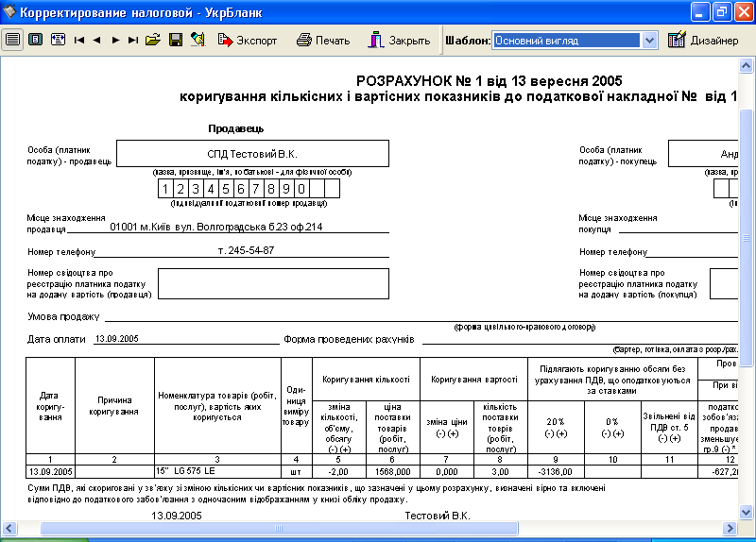Click the Основний вигляд template field
Image resolution: width=756 pixels, height=542 pixels.
567,41
